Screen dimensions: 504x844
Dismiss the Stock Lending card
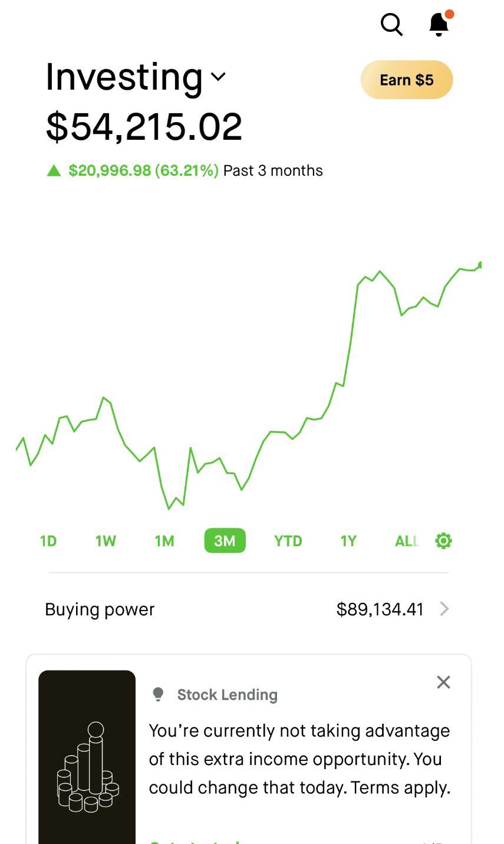443,682
